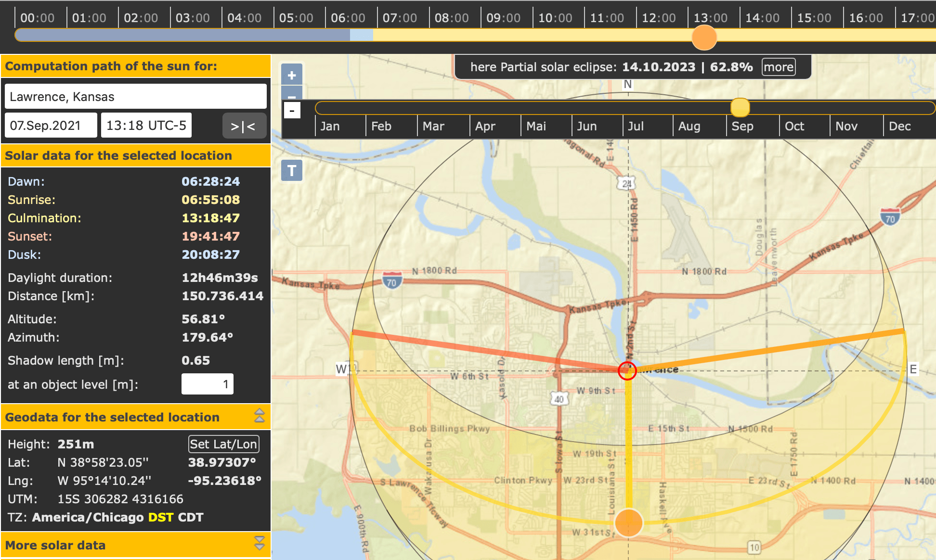Image resolution: width=936 pixels, height=560 pixels.
Task: Click the decimal longitude -95.23618°
Action: pos(225,481)
